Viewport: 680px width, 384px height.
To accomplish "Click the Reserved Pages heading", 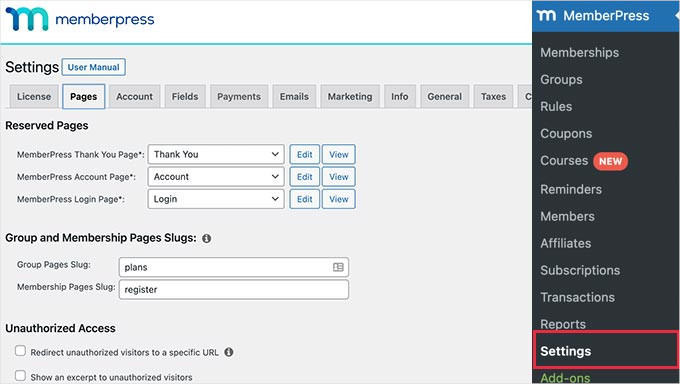I will point(47,125).
